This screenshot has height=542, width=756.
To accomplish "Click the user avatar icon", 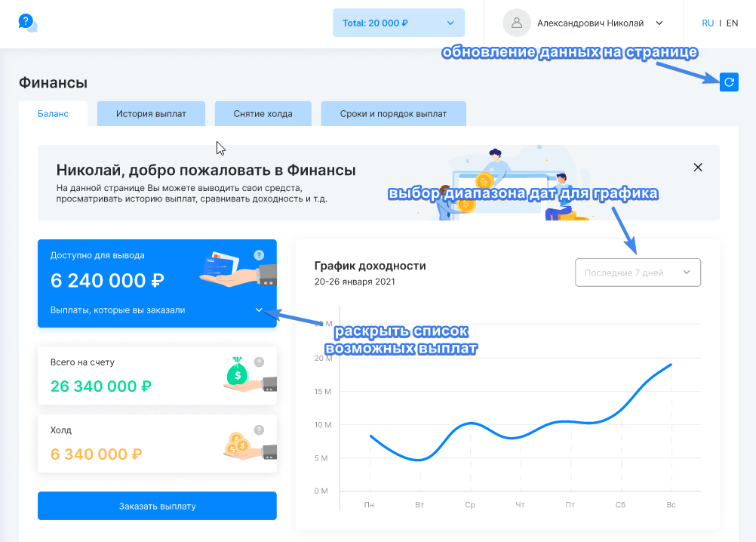I will 517,23.
